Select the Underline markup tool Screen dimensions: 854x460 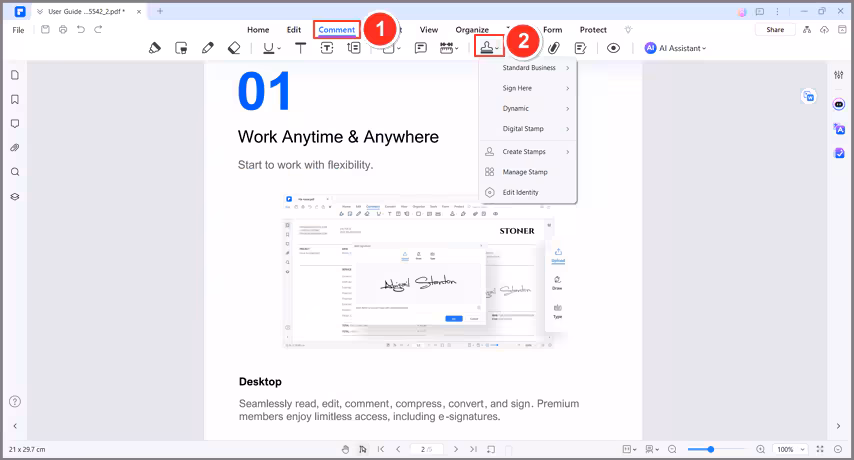pos(268,48)
